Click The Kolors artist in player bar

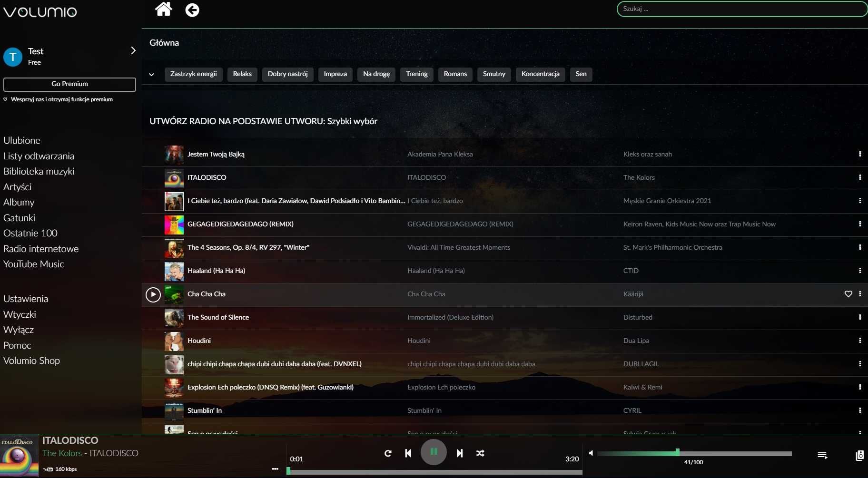pos(62,453)
